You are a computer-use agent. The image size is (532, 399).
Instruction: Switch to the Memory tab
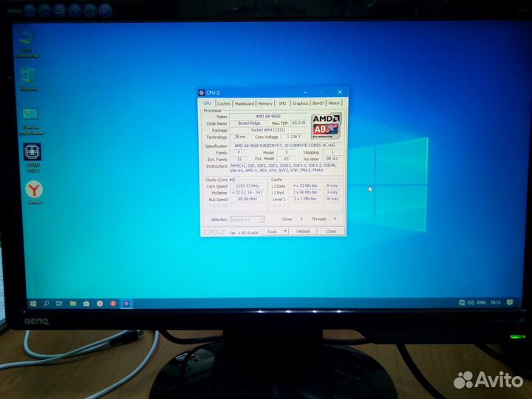point(265,103)
